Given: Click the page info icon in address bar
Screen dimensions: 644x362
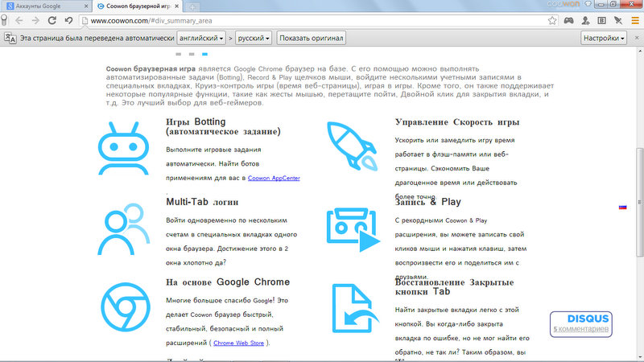Looking at the screenshot, I should (x=85, y=21).
